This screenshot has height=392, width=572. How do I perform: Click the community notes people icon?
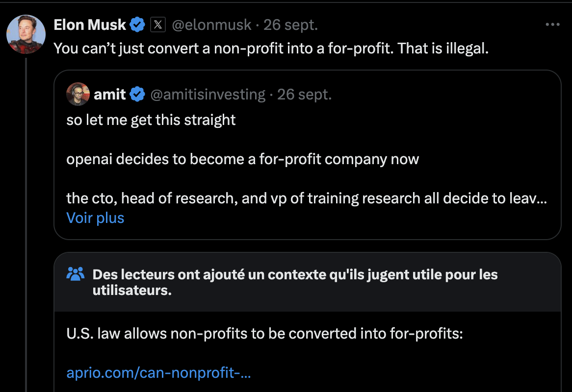(76, 274)
